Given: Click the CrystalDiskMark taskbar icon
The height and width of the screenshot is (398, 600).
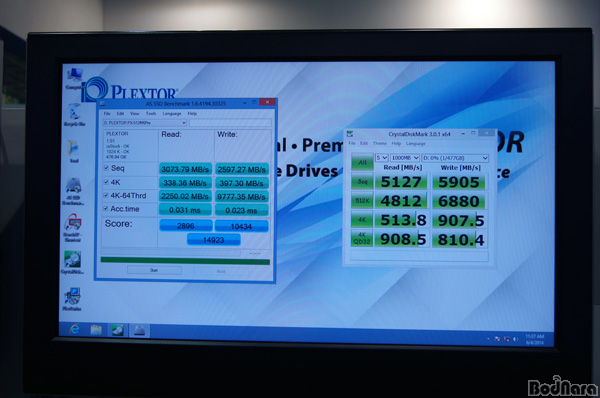Looking at the screenshot, I should click(x=117, y=330).
